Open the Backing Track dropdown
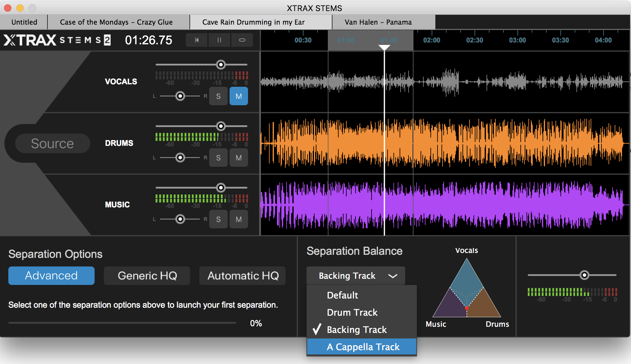Viewport: 631px width, 364px height. point(356,276)
